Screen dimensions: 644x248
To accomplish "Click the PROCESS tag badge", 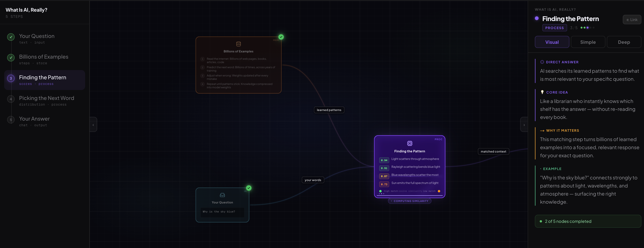I will coord(554,28).
